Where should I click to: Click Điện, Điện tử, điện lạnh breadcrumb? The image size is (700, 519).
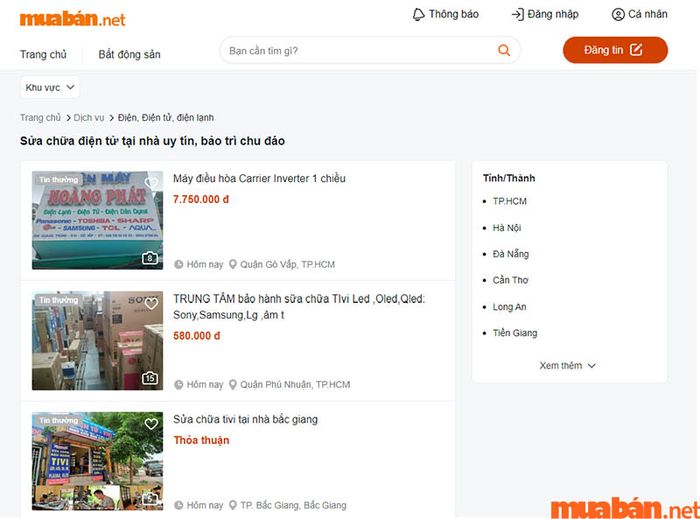tap(166, 117)
